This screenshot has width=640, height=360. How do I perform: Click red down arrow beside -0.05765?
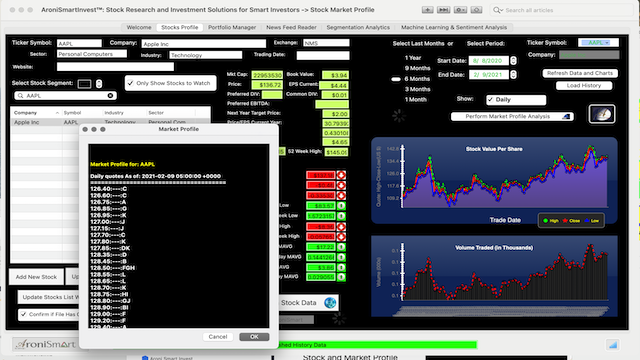point(341,236)
